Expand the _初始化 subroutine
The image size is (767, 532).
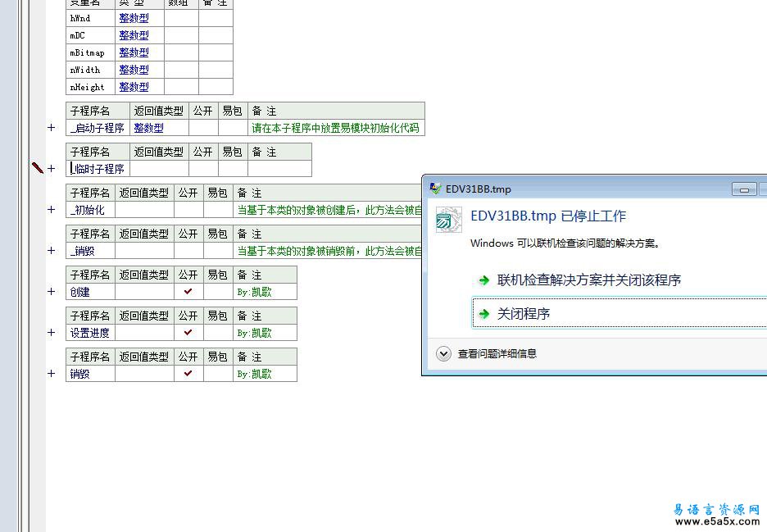[52, 210]
